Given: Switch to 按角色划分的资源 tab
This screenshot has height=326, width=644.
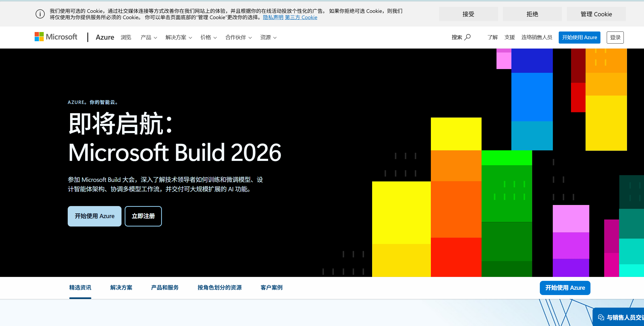Looking at the screenshot, I should [220, 287].
